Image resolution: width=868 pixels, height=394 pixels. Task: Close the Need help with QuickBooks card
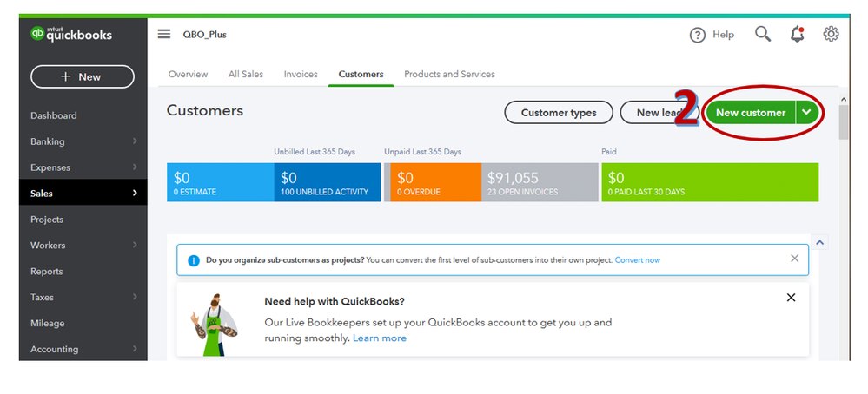(x=791, y=298)
